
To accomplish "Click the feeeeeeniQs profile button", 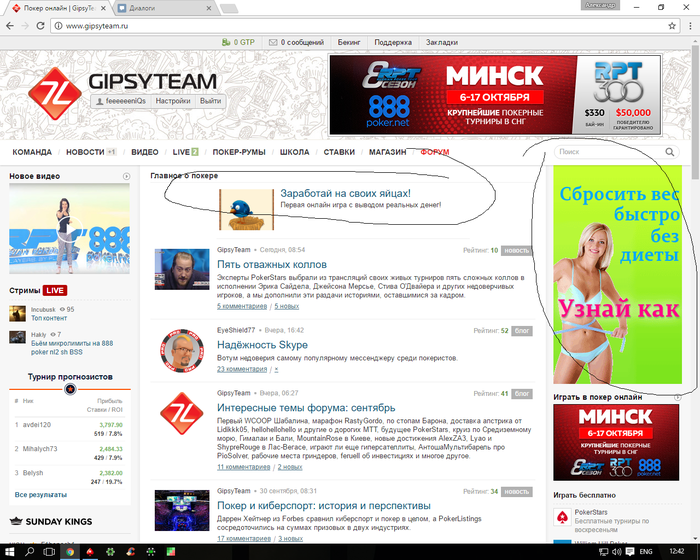I will click(121, 101).
